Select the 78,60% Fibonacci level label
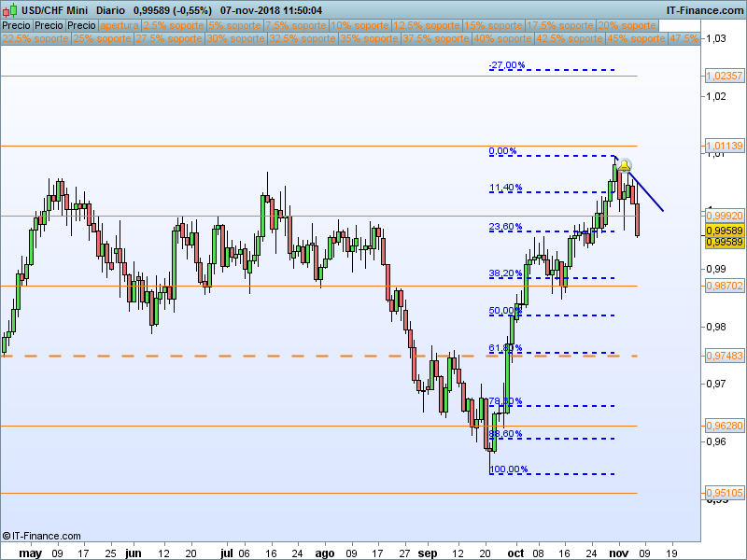 (505, 401)
